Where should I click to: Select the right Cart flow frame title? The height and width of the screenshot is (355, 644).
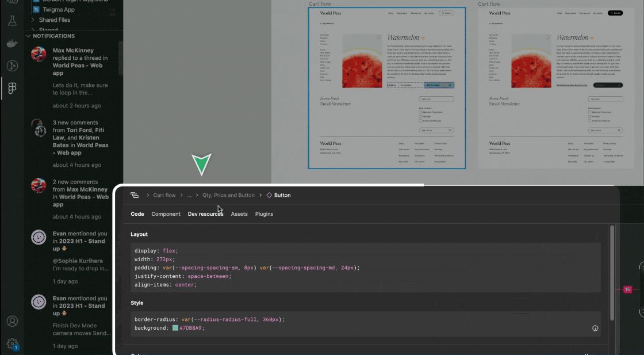coord(489,4)
